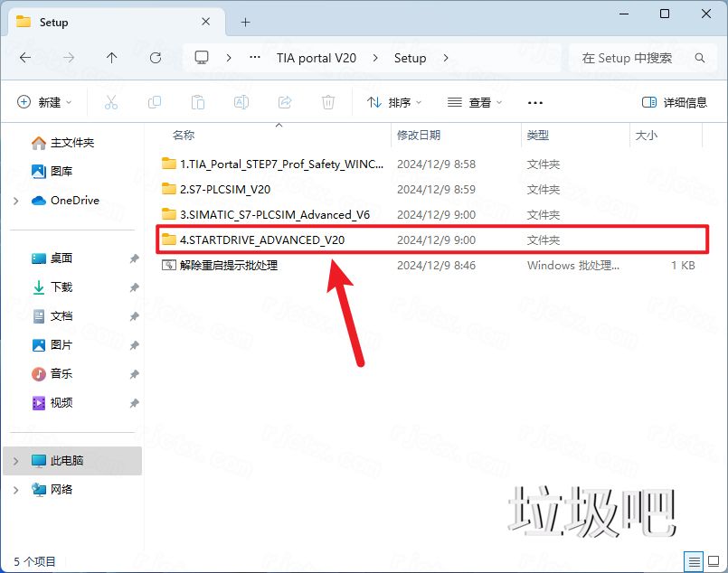The height and width of the screenshot is (573, 728).
Task: Refresh the folder view
Action: 155,58
